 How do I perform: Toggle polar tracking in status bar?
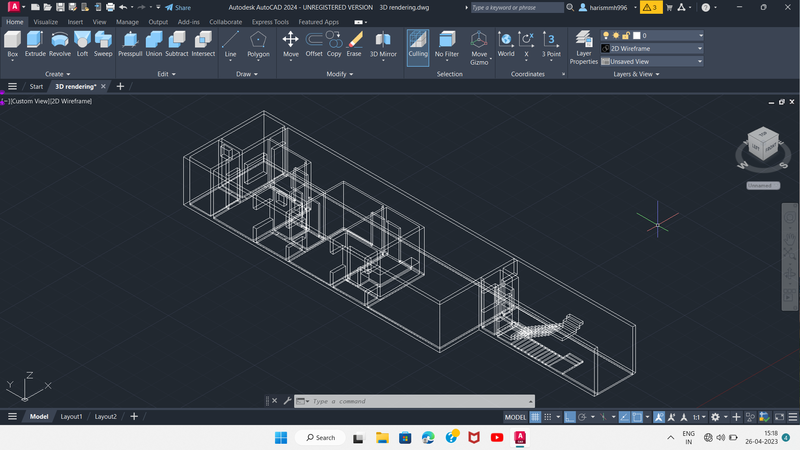point(582,417)
